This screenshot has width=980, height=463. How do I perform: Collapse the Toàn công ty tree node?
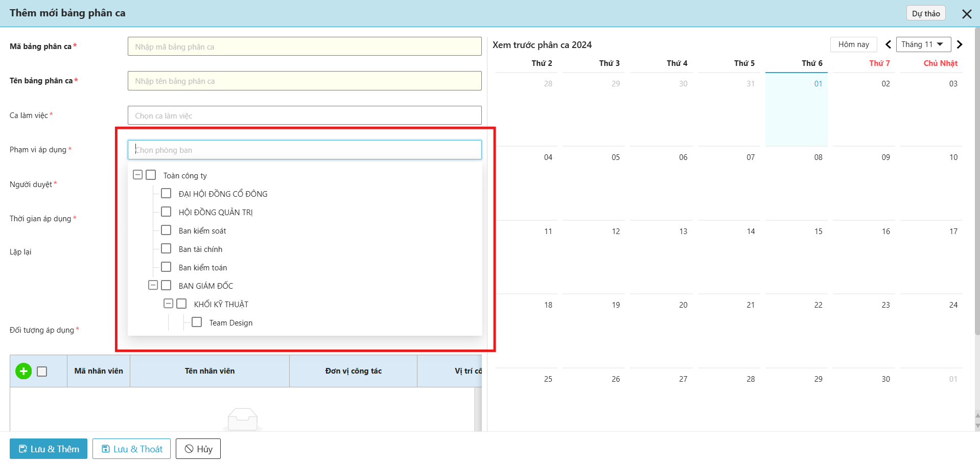point(137,175)
